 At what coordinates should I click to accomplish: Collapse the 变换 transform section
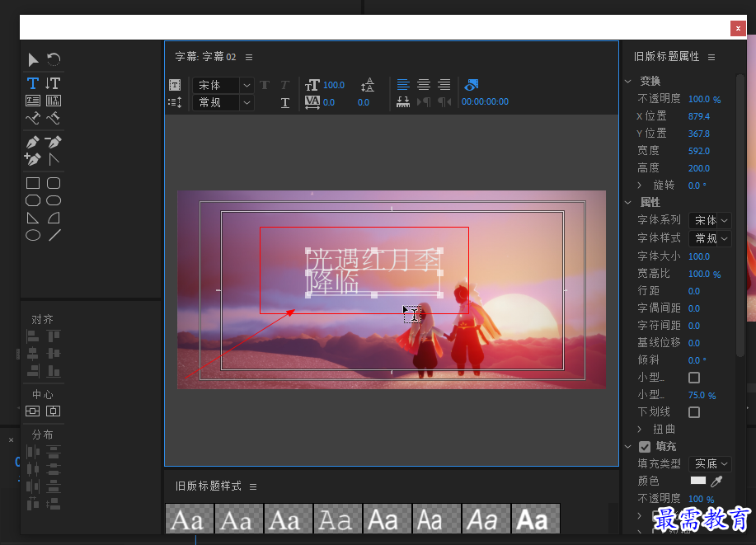tap(628, 81)
